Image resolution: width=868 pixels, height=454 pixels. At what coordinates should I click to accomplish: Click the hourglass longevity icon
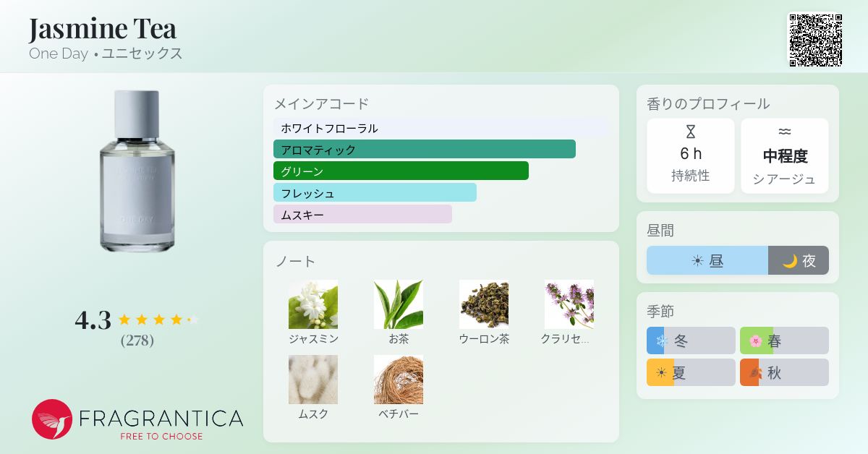tap(690, 132)
